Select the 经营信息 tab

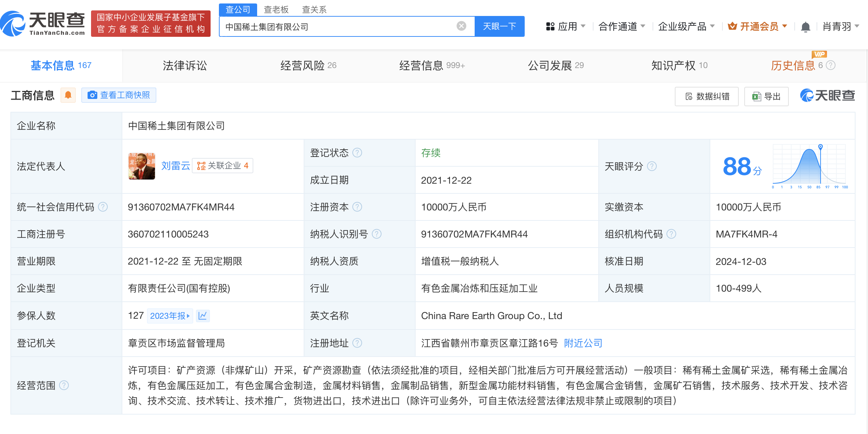coord(432,65)
